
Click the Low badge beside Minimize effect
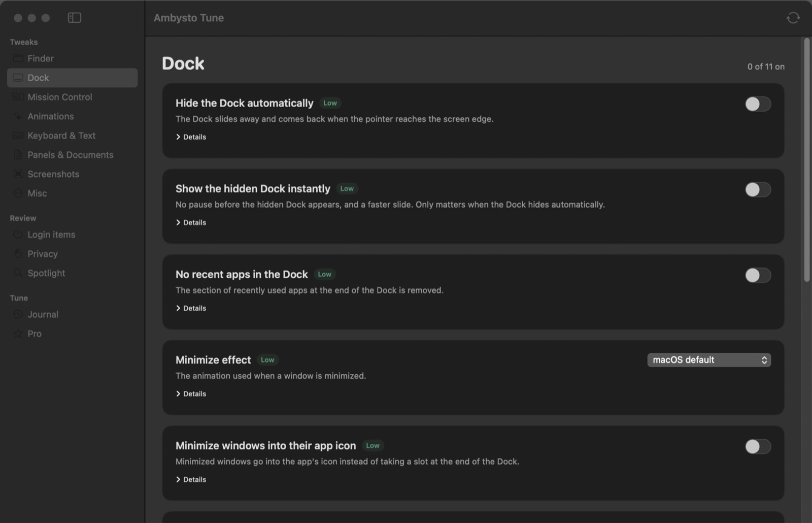(x=267, y=360)
